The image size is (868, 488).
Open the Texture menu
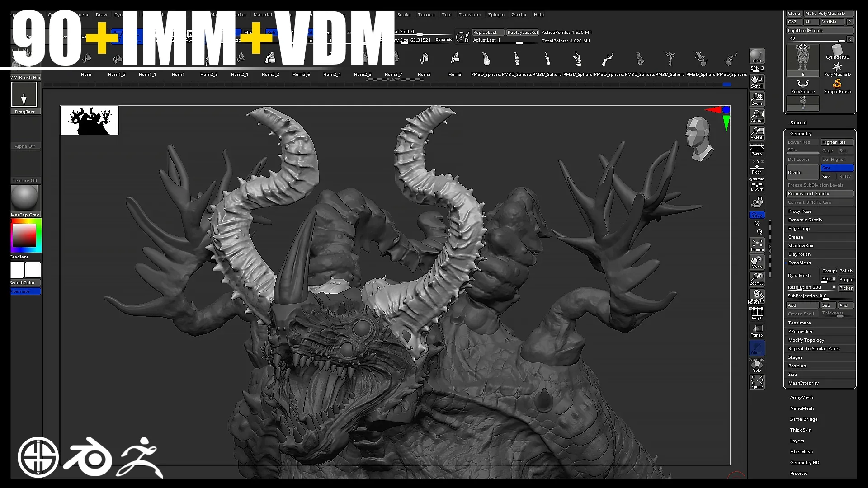[x=426, y=15]
